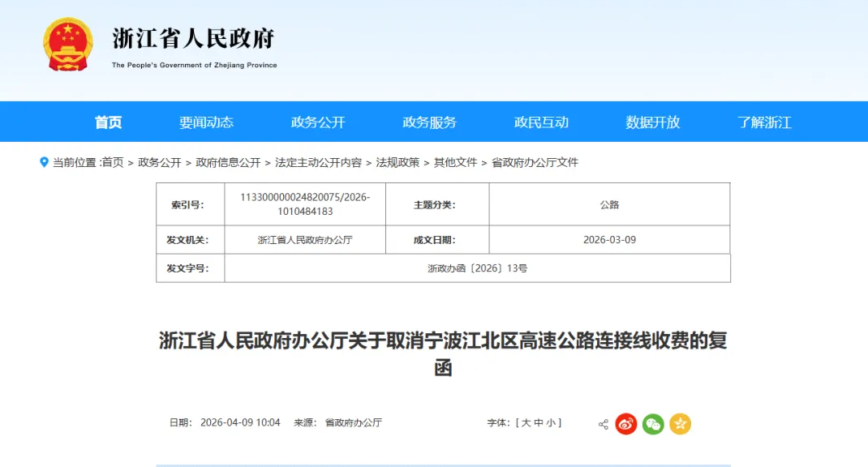Set font size to 小 (small)

coord(550,422)
